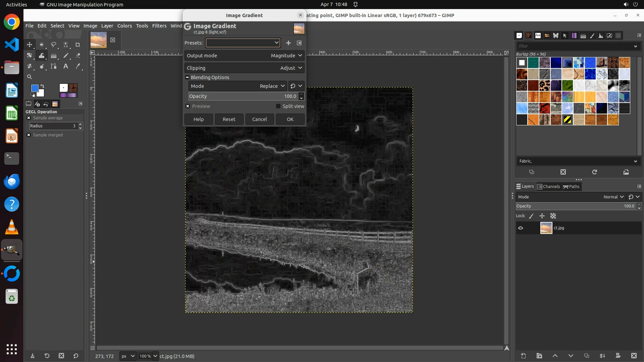This screenshot has width=644, height=362.
Task: Select the Crop tool
Action: [77, 45]
